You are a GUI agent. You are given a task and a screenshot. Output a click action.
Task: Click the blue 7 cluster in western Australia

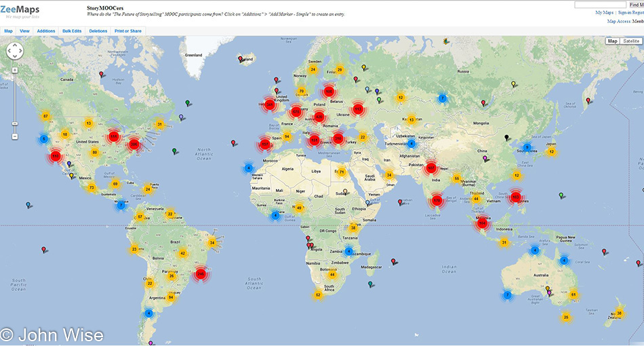pyautogui.click(x=508, y=294)
